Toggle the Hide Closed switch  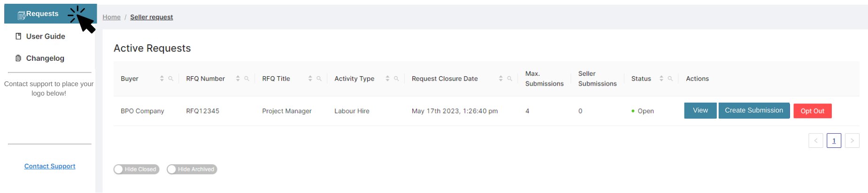136,169
